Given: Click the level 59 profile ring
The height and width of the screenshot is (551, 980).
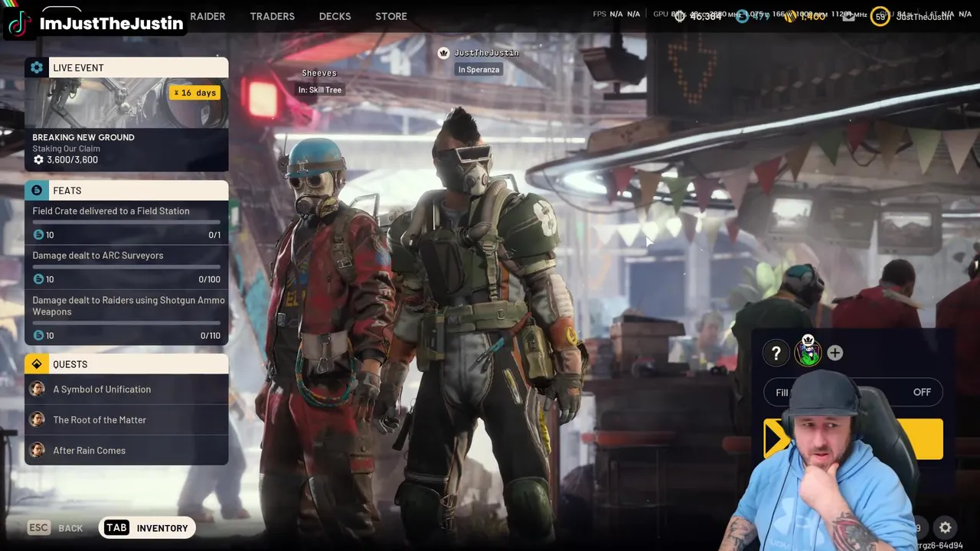Looking at the screenshot, I should (880, 16).
